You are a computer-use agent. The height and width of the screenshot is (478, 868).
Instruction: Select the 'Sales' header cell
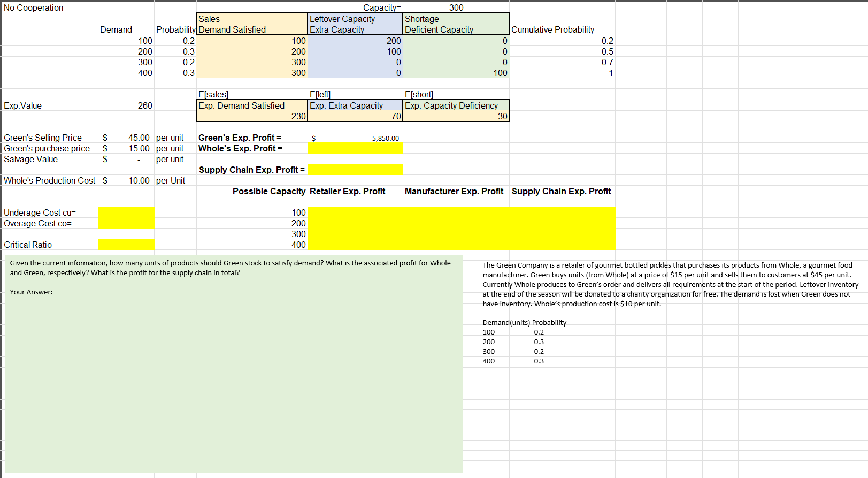[252, 19]
